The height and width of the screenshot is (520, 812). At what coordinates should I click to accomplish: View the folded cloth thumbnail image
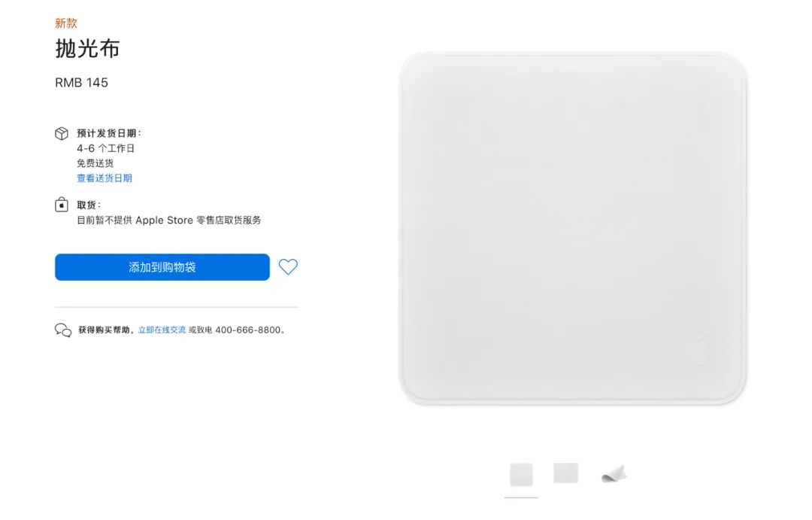tap(614, 474)
